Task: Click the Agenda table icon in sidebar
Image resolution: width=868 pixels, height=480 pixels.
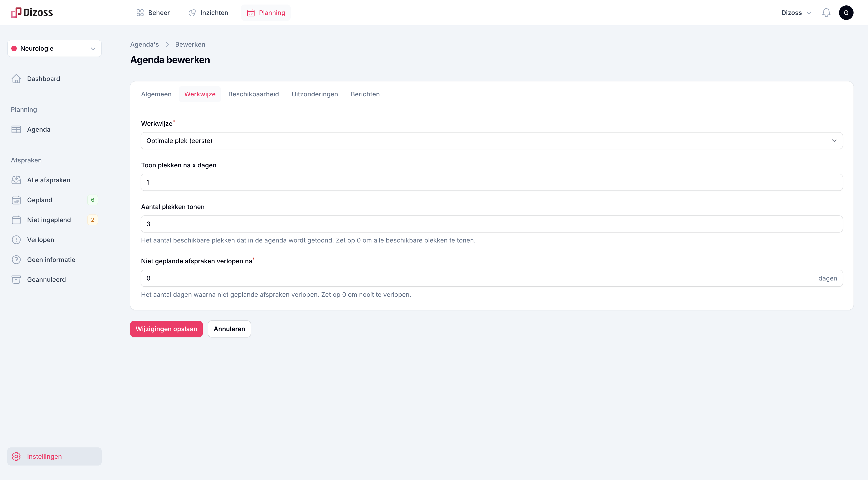Action: tap(16, 129)
